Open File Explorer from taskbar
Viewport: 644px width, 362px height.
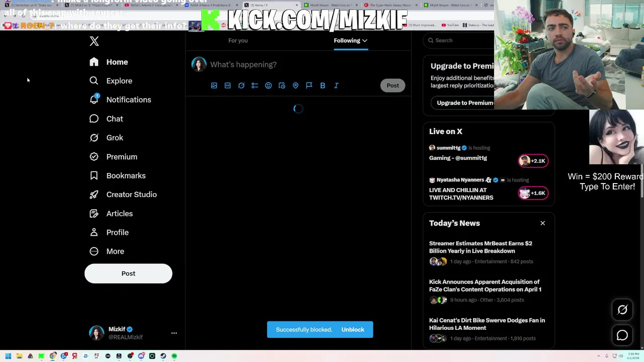point(19,356)
